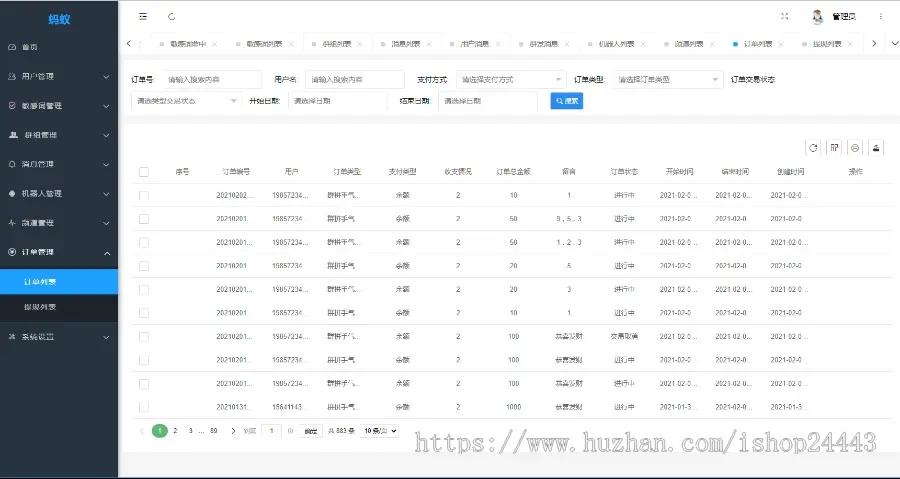Open the 订单类型 order type dropdown
Screen dimensions: 900x479
click(667, 79)
